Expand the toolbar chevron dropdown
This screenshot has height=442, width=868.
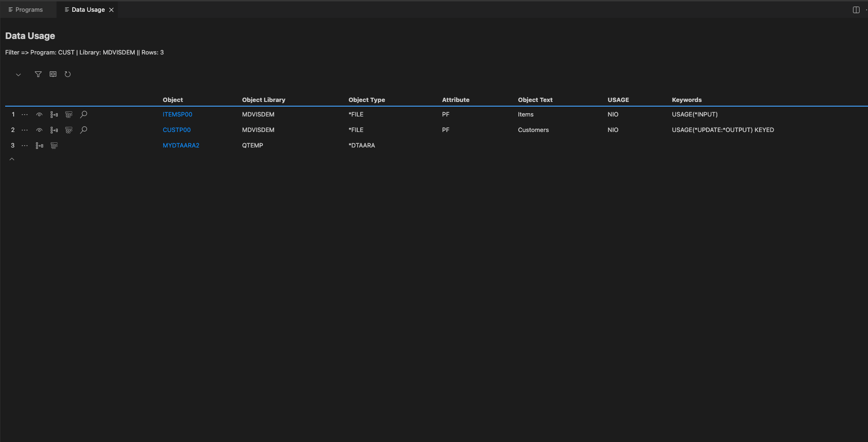(x=18, y=75)
